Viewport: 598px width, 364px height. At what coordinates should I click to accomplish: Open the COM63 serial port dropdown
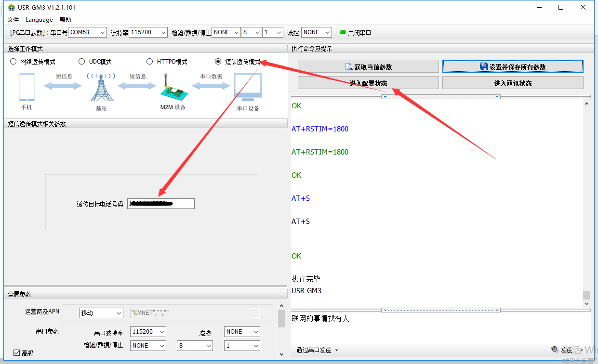88,32
